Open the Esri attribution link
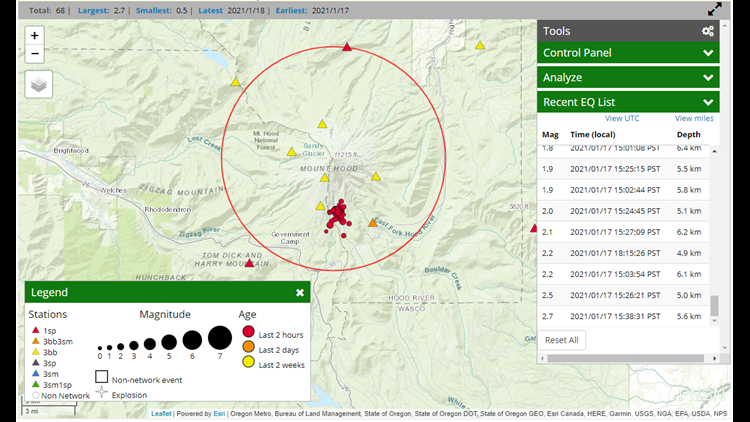750x422 pixels. pos(219,413)
